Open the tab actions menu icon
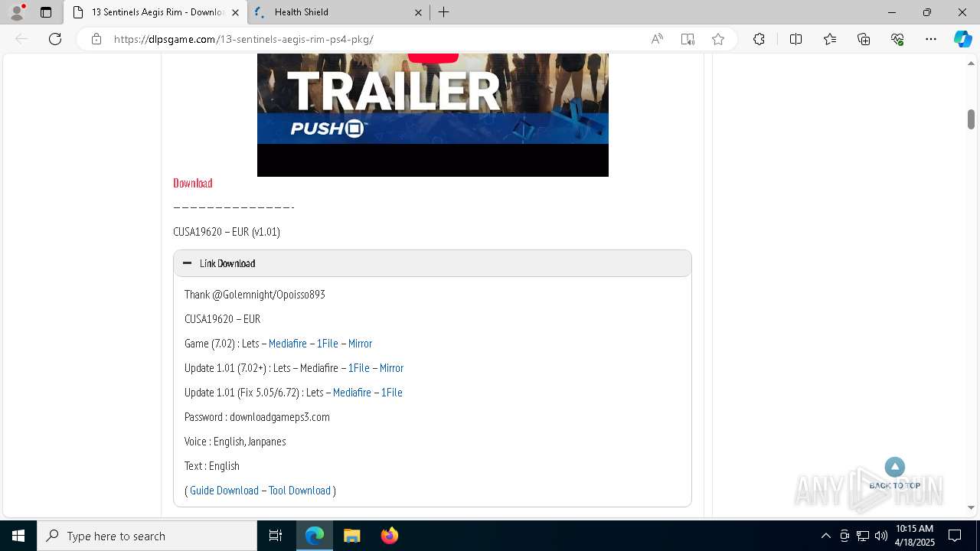This screenshot has width=980, height=551. (46, 12)
